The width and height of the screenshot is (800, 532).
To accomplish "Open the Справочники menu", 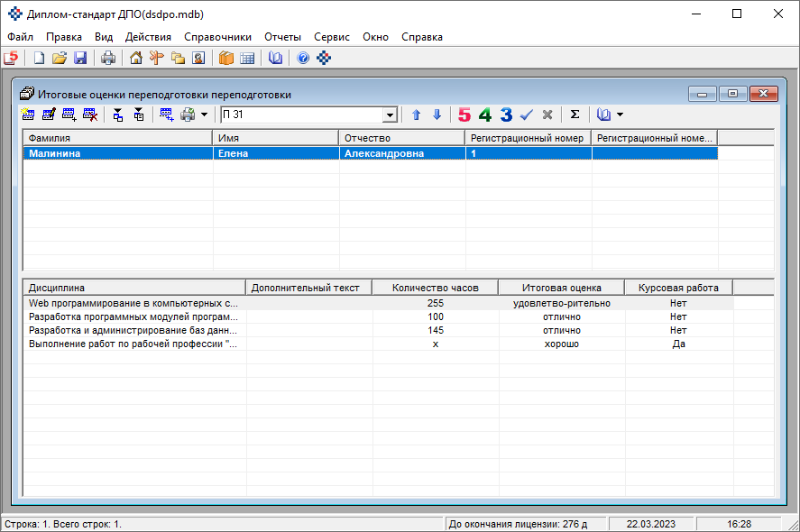I will click(x=217, y=37).
